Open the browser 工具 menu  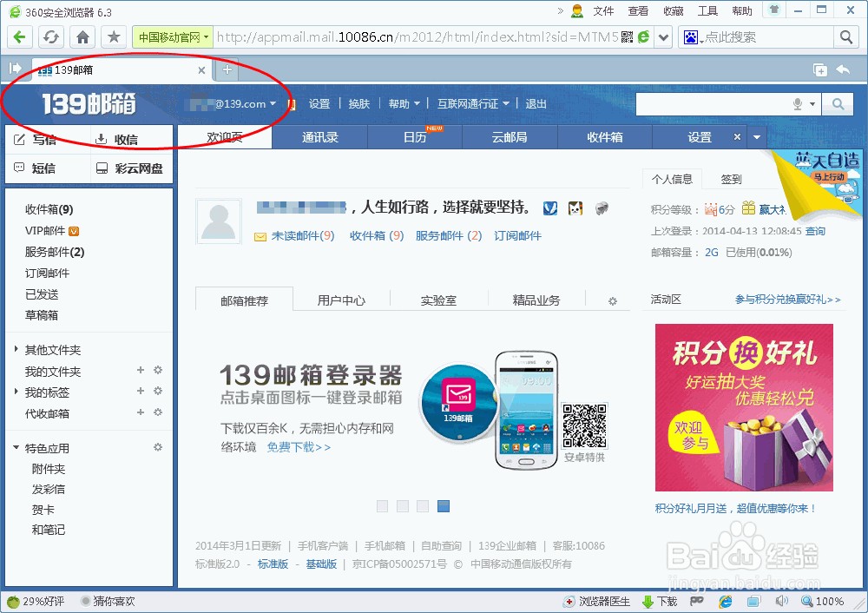707,11
